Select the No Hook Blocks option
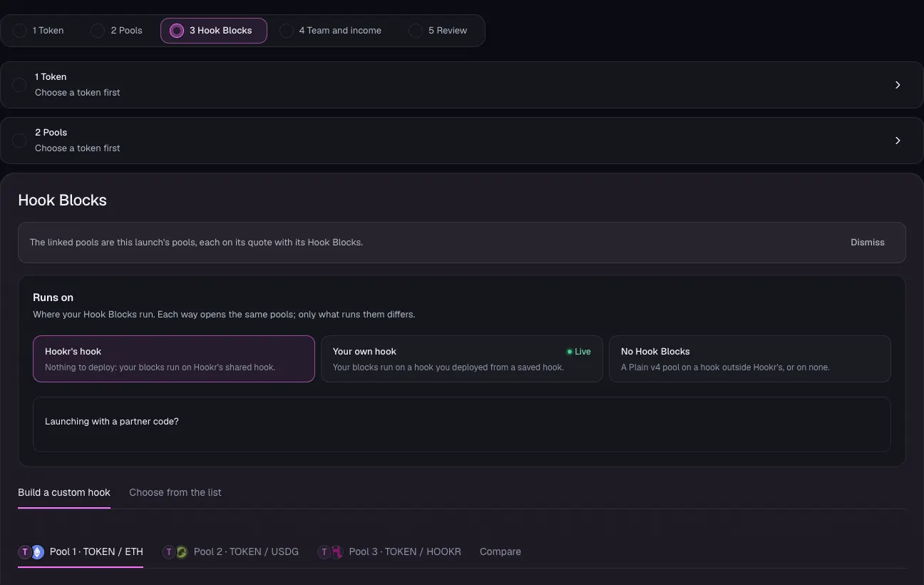This screenshot has height=585, width=924. click(750, 359)
